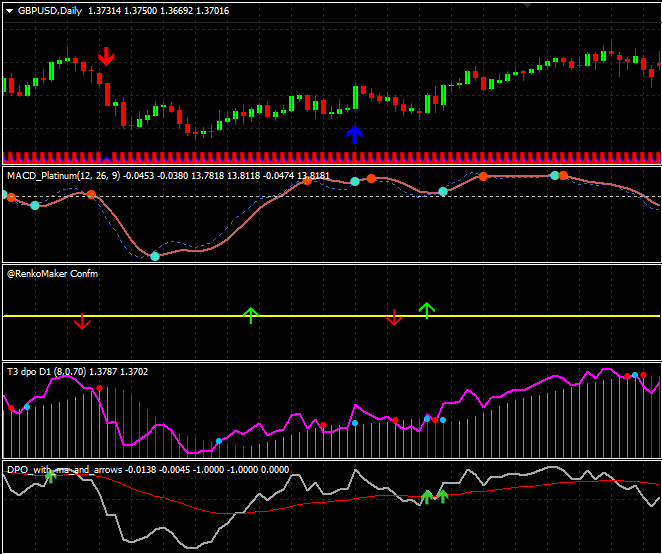The image size is (662, 554).
Task: Select the big blue buy arrow on price chart
Action: pyautogui.click(x=355, y=134)
